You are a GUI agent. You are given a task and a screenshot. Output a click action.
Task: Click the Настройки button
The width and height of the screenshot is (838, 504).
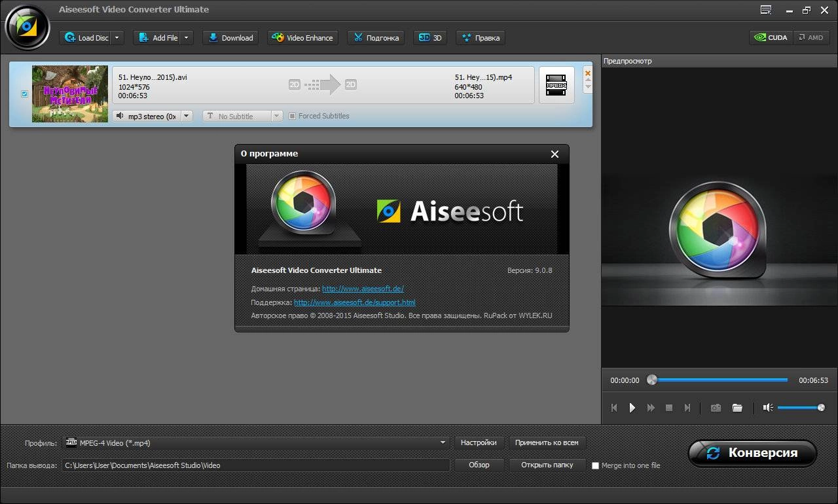(479, 442)
